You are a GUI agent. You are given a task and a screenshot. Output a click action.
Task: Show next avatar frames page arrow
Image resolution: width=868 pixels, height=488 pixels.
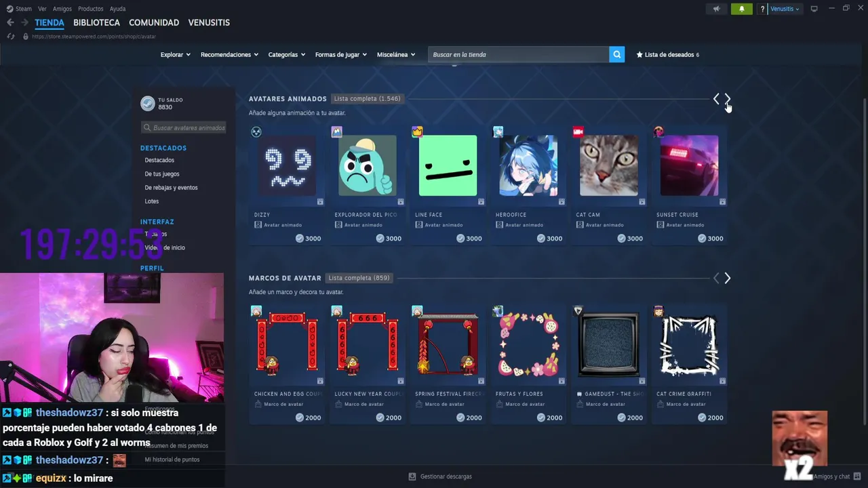[x=727, y=278]
